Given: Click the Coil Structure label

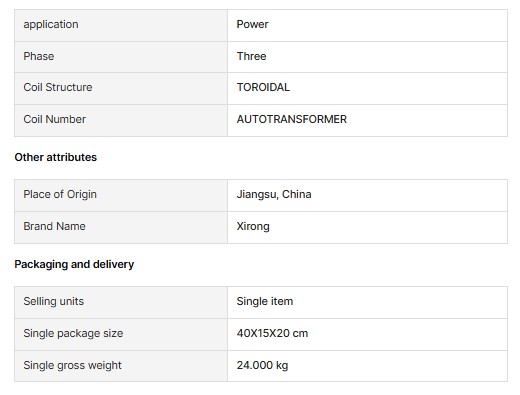Looking at the screenshot, I should tap(58, 87).
